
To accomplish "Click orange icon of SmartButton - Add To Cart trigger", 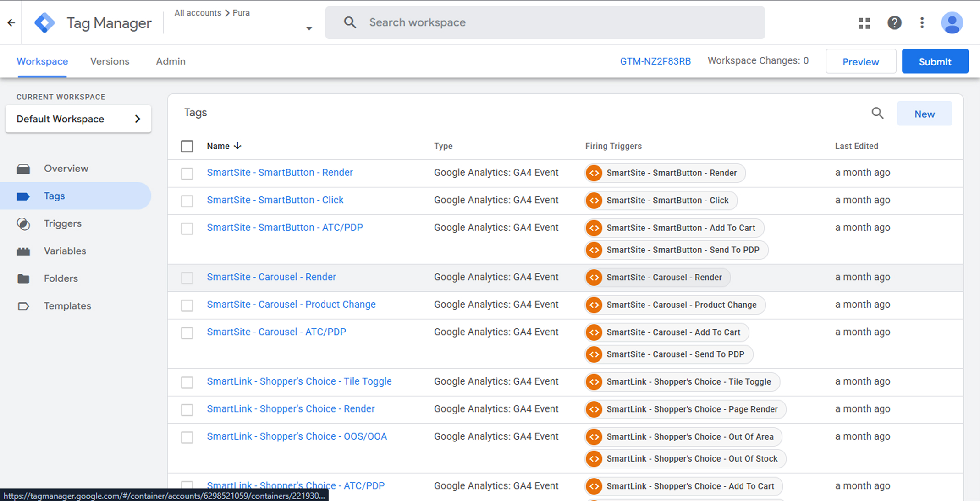I will (x=594, y=228).
